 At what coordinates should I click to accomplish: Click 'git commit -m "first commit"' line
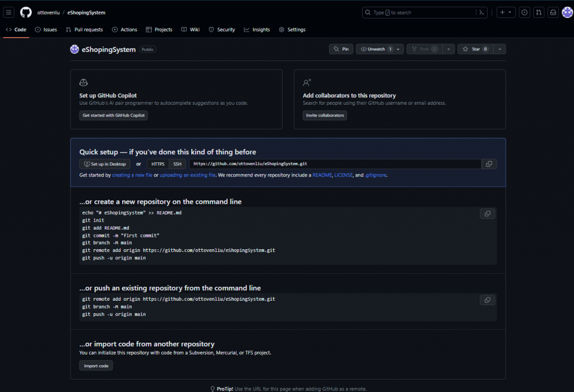tap(121, 236)
